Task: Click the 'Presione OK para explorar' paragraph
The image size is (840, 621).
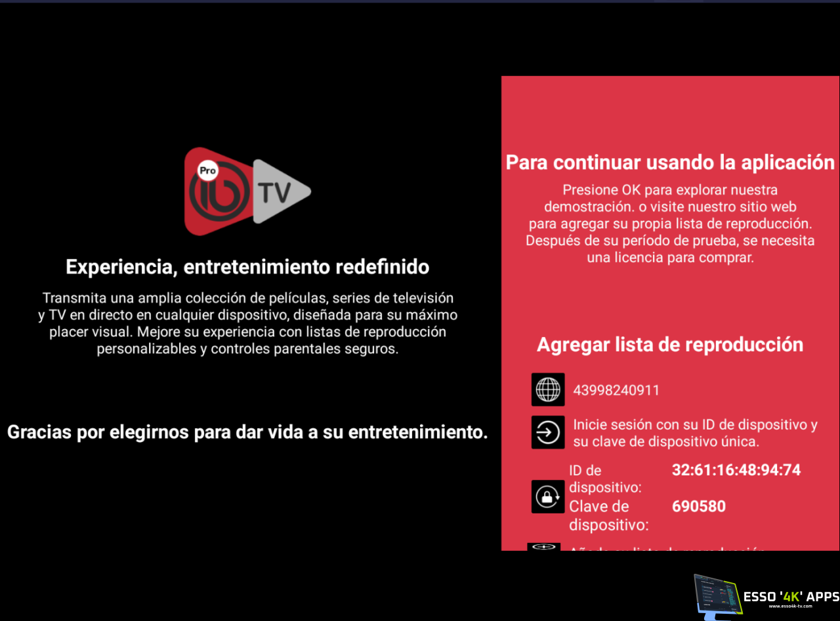Action: 670,224
